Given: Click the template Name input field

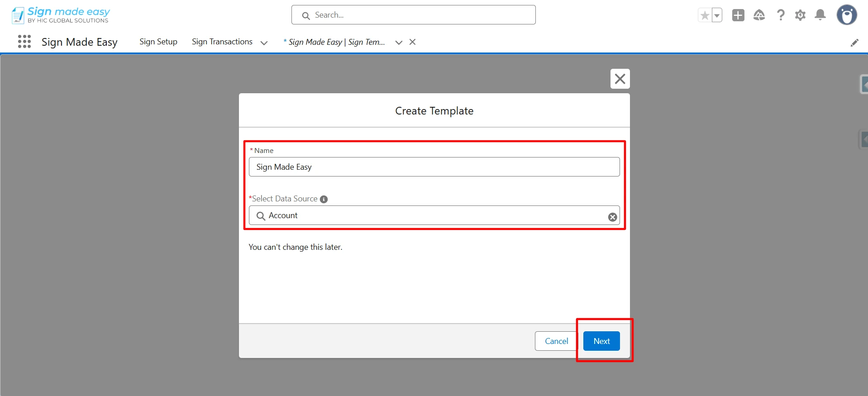Looking at the screenshot, I should (434, 167).
